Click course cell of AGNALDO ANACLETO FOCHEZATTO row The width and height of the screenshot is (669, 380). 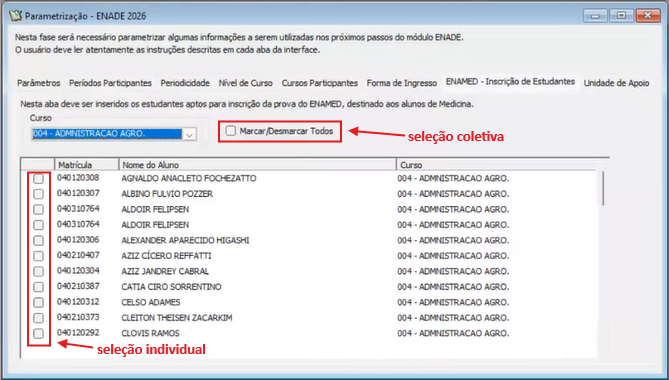(453, 178)
